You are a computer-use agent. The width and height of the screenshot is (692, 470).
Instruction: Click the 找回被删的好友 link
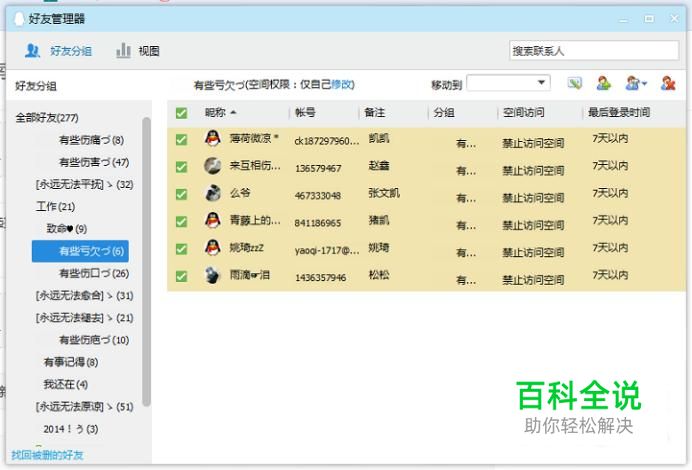[47, 455]
